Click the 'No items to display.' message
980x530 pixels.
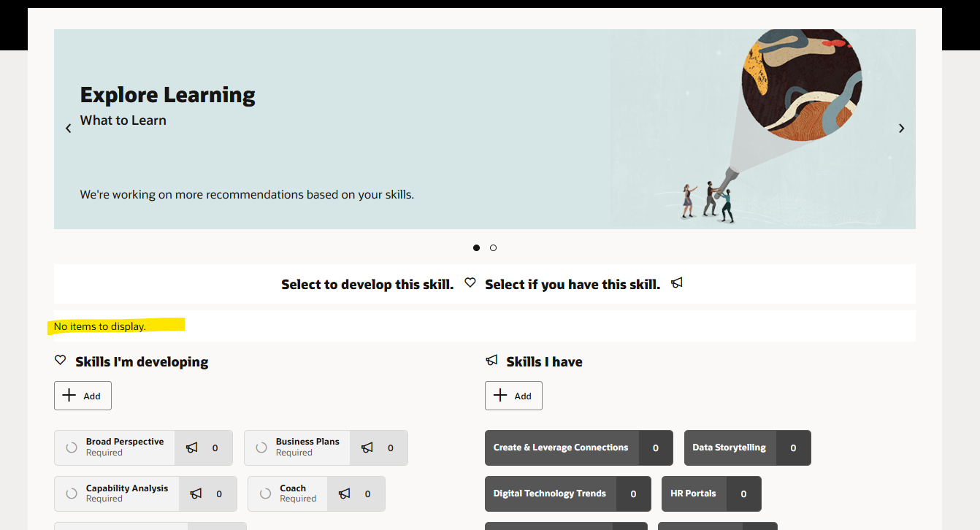pos(100,326)
